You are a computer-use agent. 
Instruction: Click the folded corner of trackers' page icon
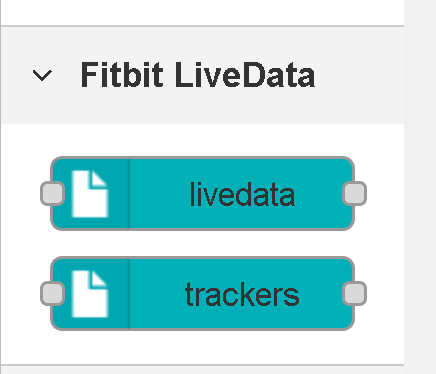[x=99, y=279]
